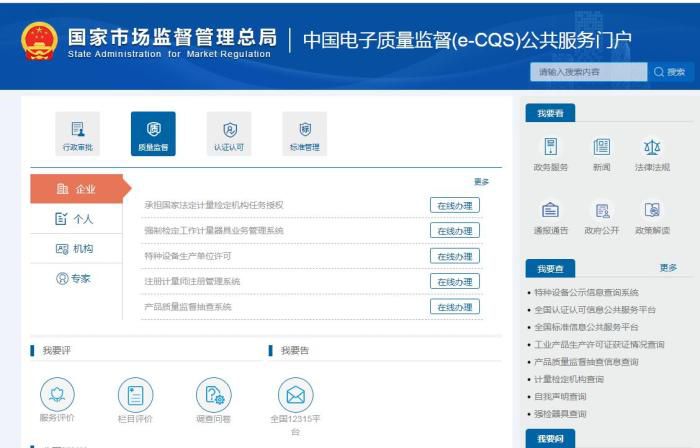Viewport: 700px width, 448px height.
Task: Open 特种设备公示信息查询系统 link
Action: point(586,292)
